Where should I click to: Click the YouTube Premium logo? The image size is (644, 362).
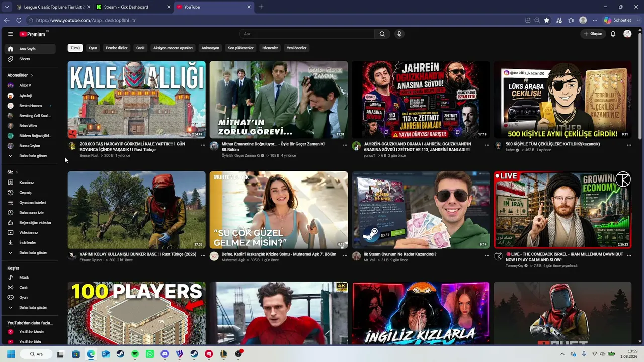point(33,34)
